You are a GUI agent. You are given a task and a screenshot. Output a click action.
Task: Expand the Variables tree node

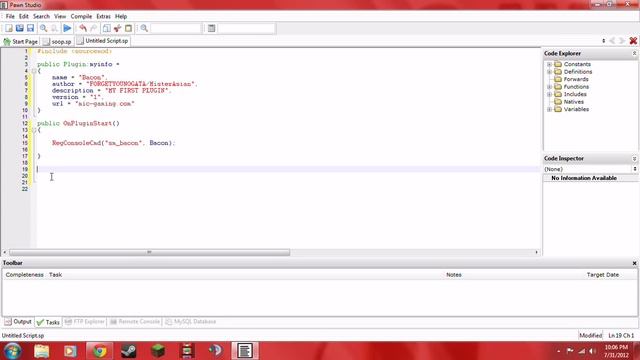tap(549, 109)
